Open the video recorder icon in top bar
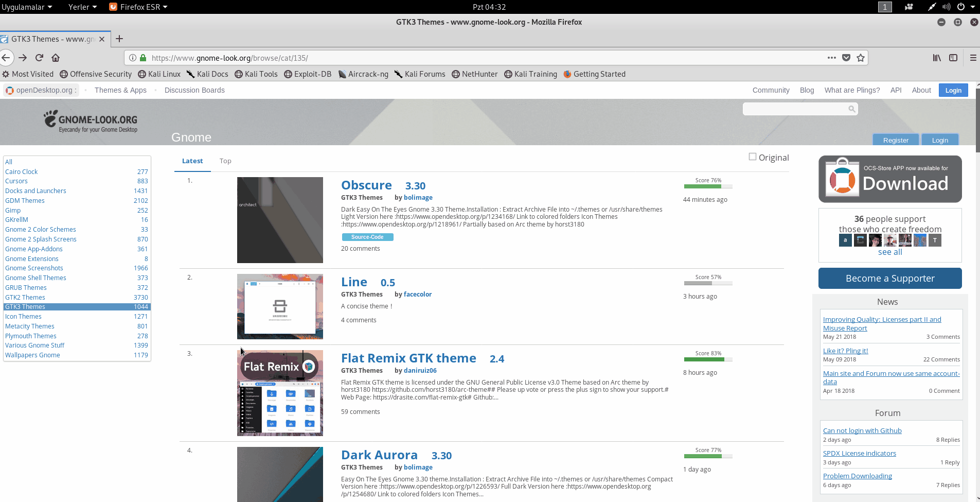 [909, 7]
